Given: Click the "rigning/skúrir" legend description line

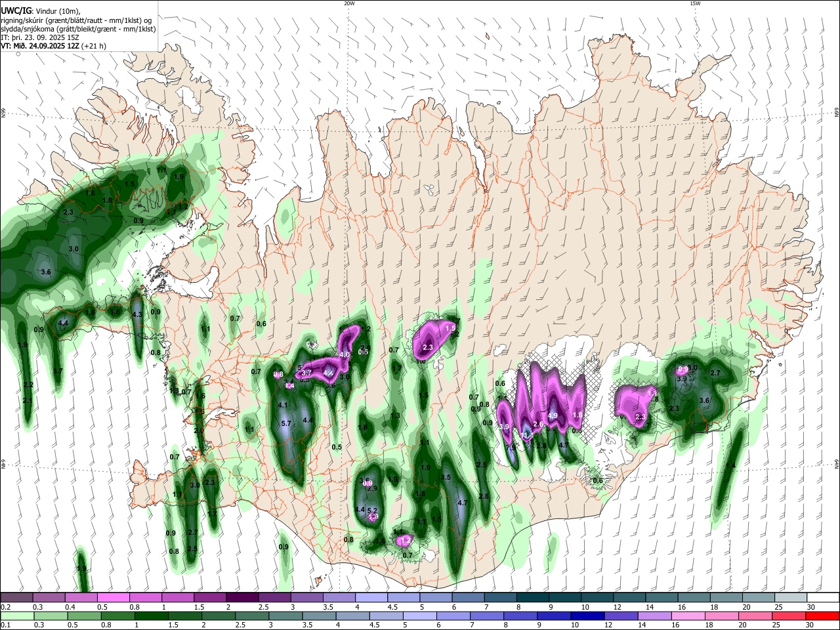Looking at the screenshot, I should [x=75, y=20].
